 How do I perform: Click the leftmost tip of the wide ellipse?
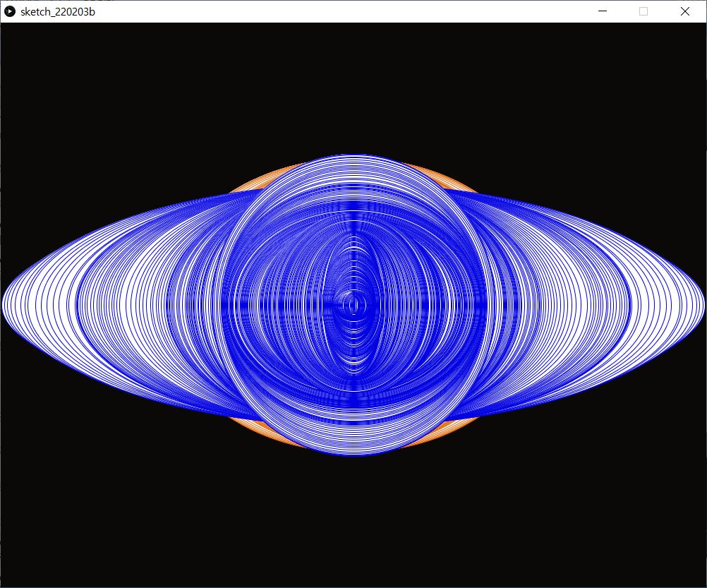click(x=3, y=305)
